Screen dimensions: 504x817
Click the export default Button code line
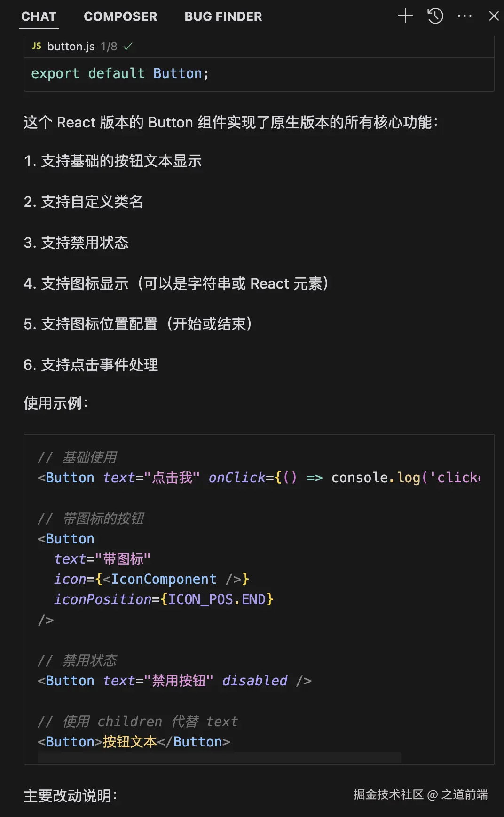[120, 73]
